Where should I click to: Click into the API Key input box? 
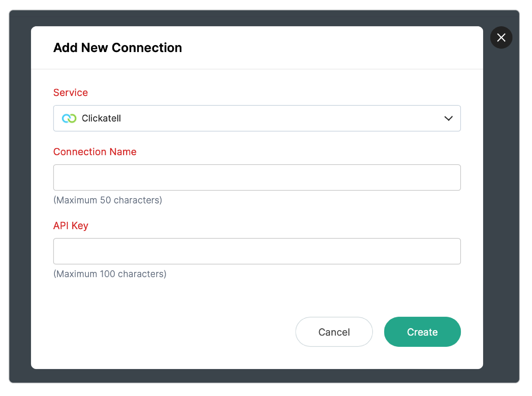coord(257,251)
